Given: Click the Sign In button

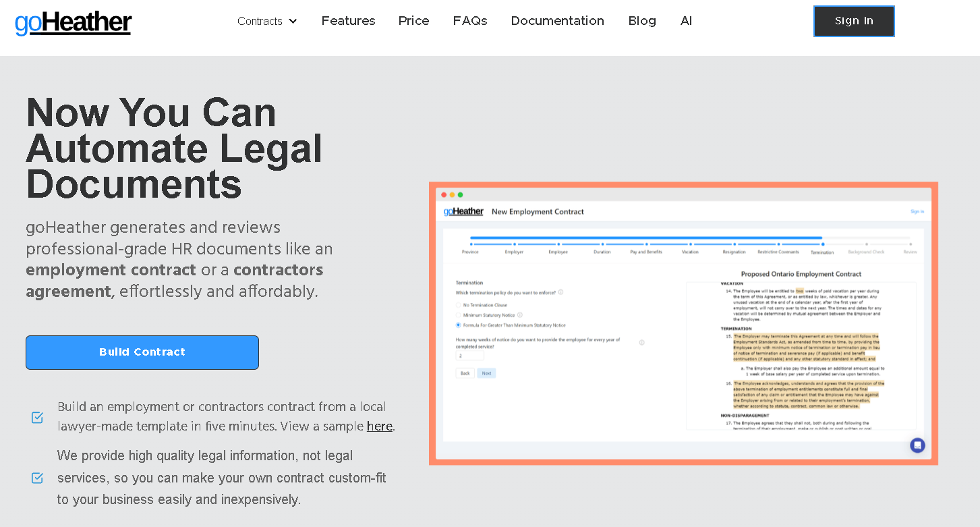Looking at the screenshot, I should tap(854, 21).
